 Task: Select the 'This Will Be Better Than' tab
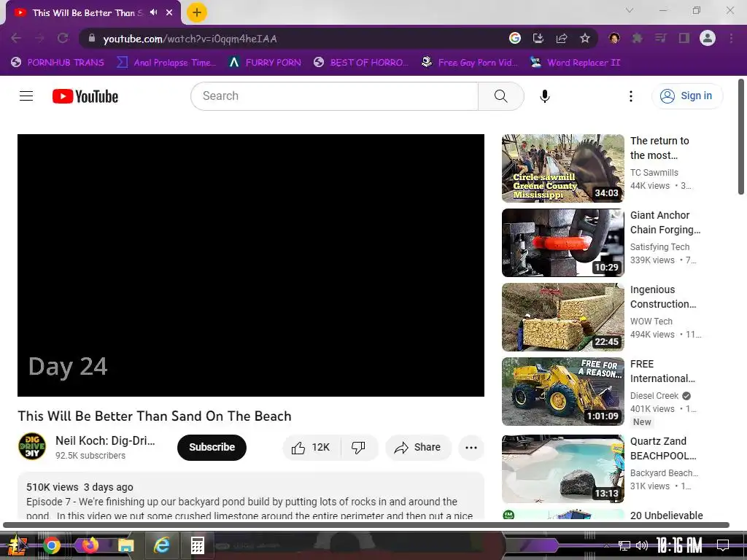(x=88, y=13)
